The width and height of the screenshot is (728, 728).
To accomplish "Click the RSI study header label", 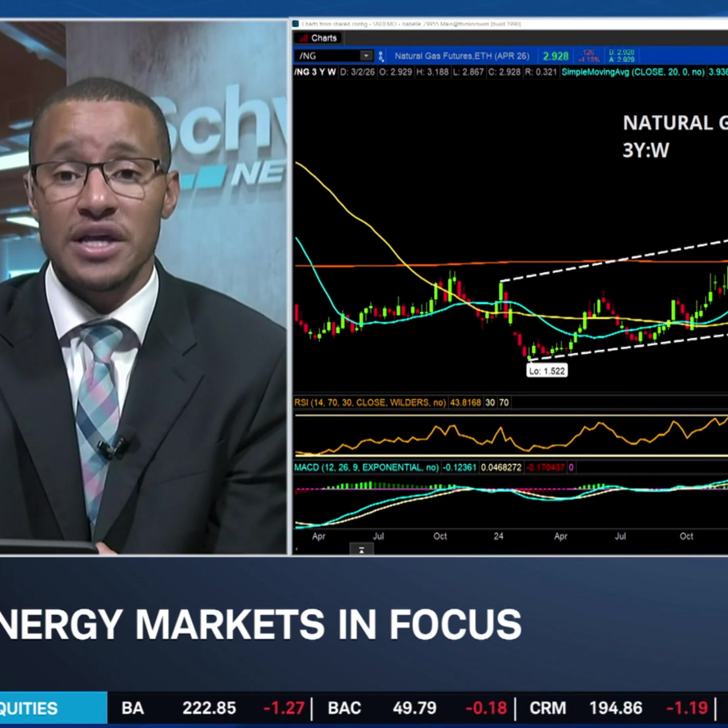I will pyautogui.click(x=370, y=402).
